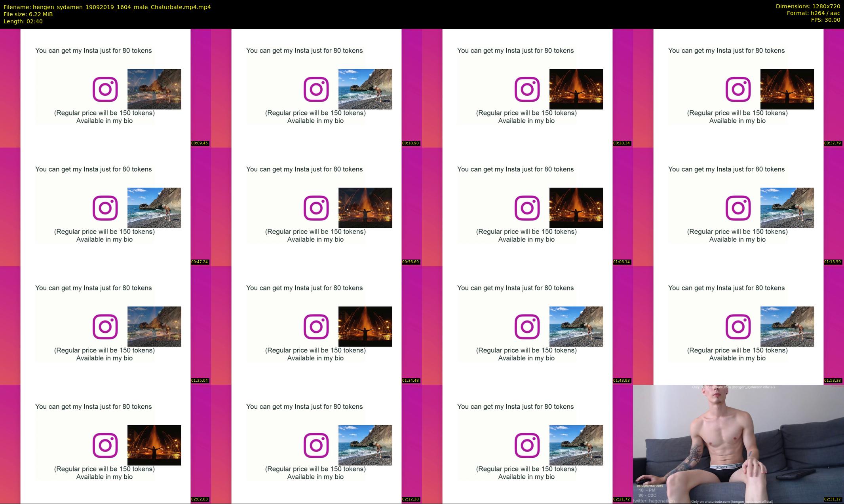The width and height of the screenshot is (844, 504).
Task: Select the 01:15.59 timestamp label
Action: [833, 262]
